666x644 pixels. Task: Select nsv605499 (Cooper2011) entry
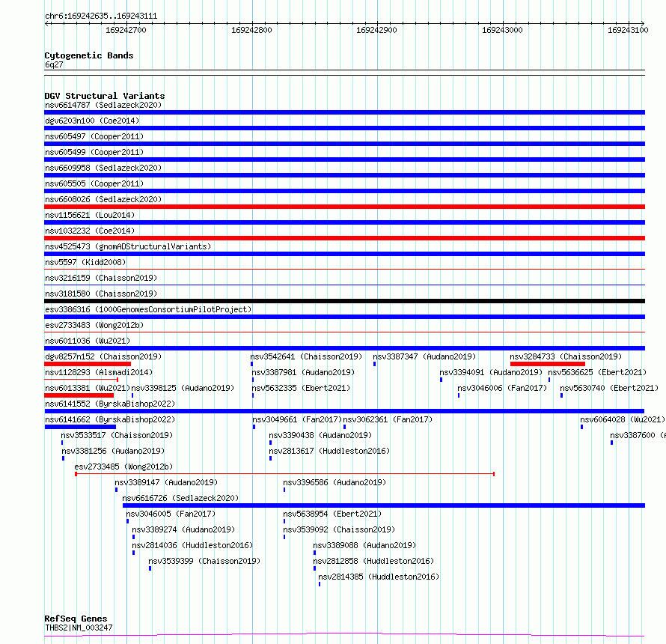pos(94,152)
